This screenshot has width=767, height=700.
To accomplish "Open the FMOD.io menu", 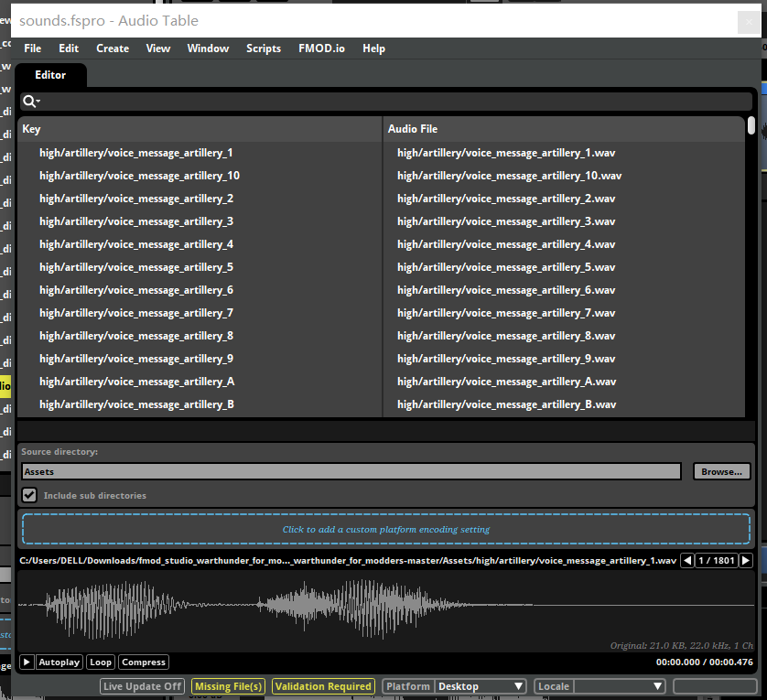I will click(321, 48).
